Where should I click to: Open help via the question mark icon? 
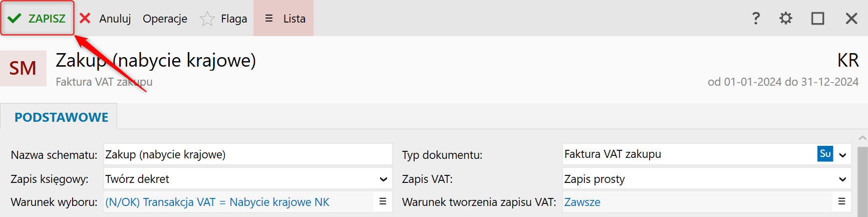tap(756, 19)
